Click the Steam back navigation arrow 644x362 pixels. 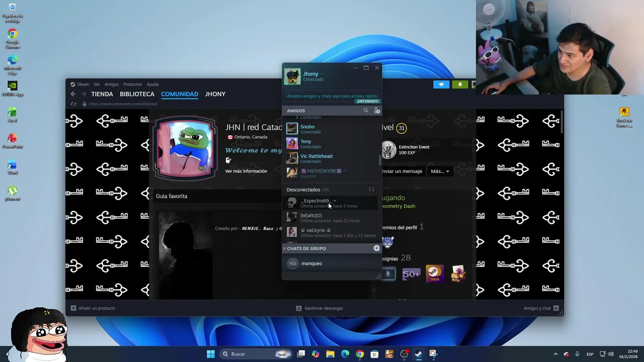click(x=73, y=94)
